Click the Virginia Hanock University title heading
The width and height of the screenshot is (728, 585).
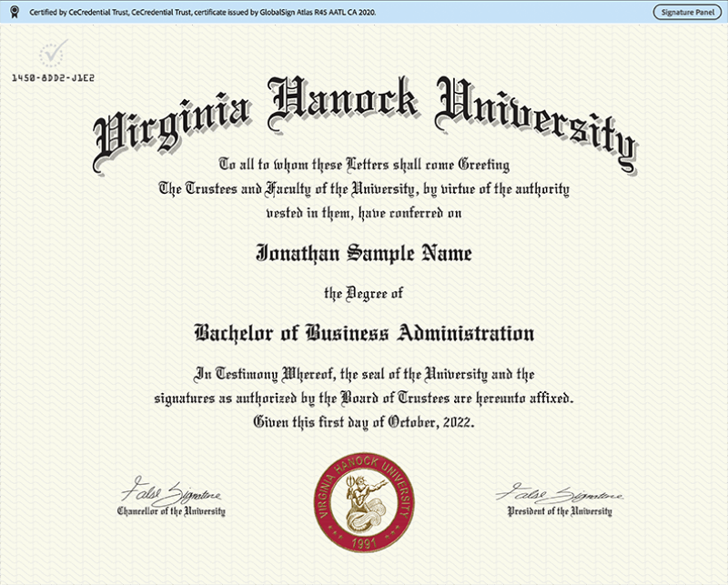pyautogui.click(x=365, y=125)
